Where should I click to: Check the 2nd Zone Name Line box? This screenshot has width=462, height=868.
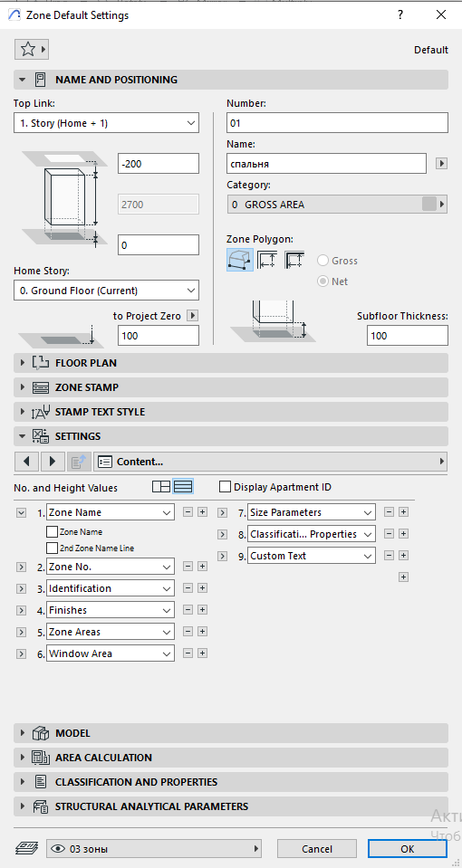point(52,548)
